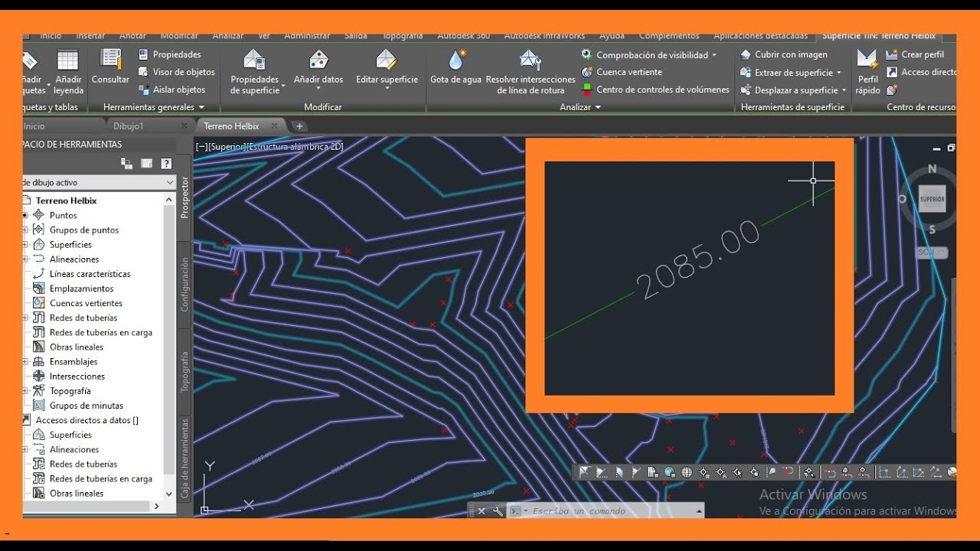Click the N compass direction on ViewCube

(932, 169)
